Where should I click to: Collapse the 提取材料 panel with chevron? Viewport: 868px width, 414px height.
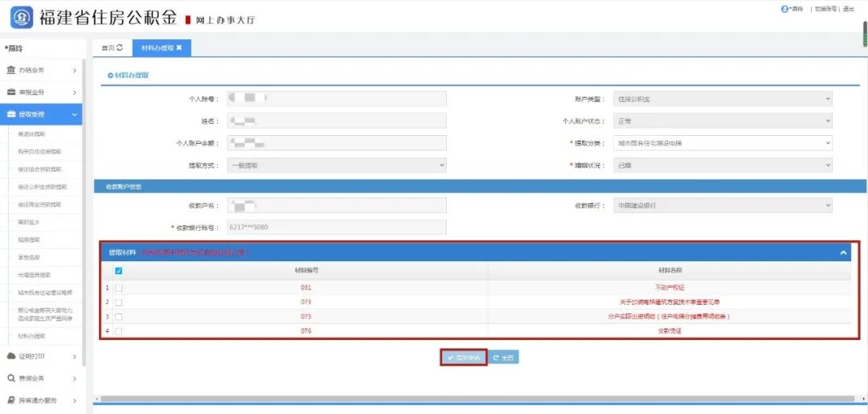pos(844,252)
